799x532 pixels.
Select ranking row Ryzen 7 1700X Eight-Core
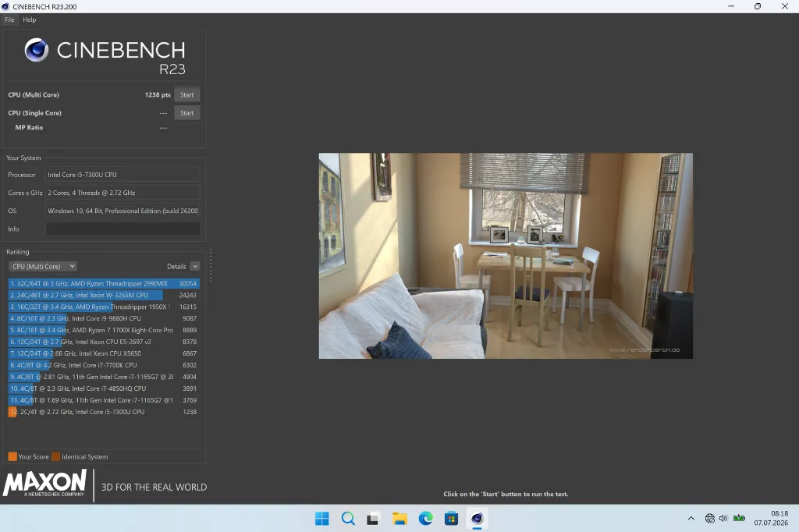[104, 330]
